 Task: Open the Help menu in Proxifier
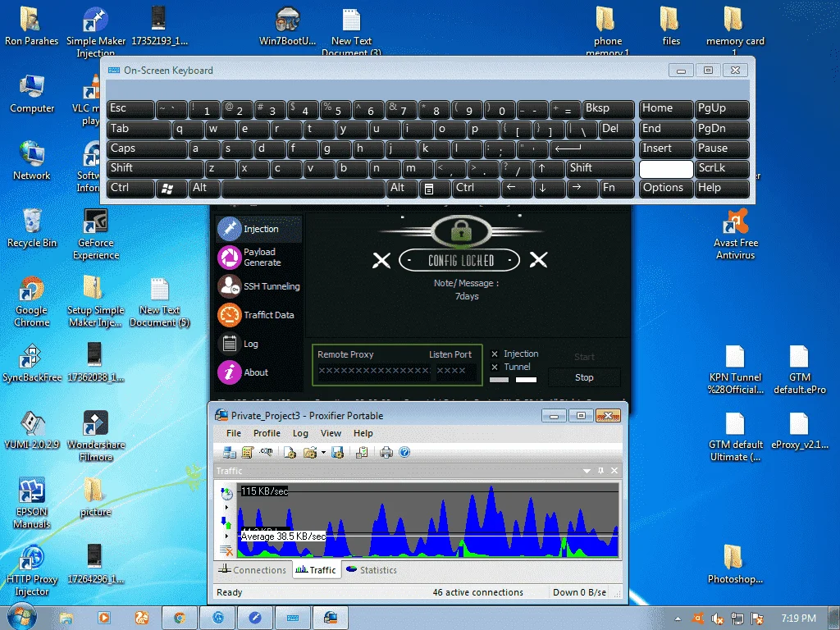[363, 433]
